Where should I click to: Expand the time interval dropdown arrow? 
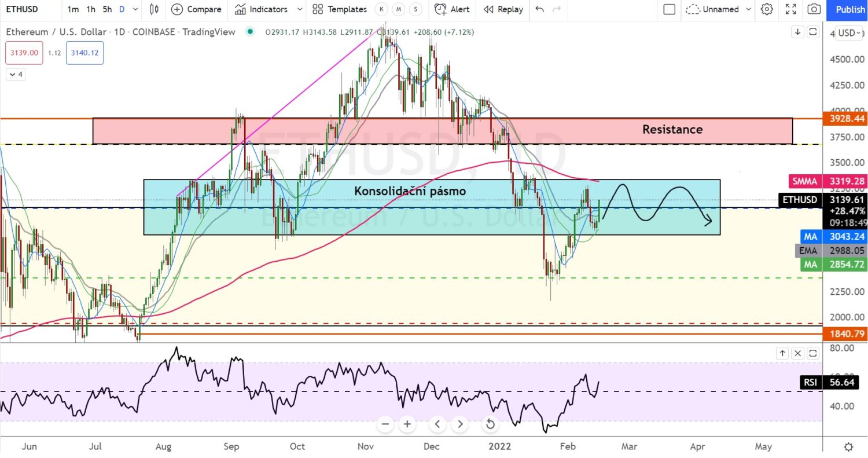click(x=135, y=9)
